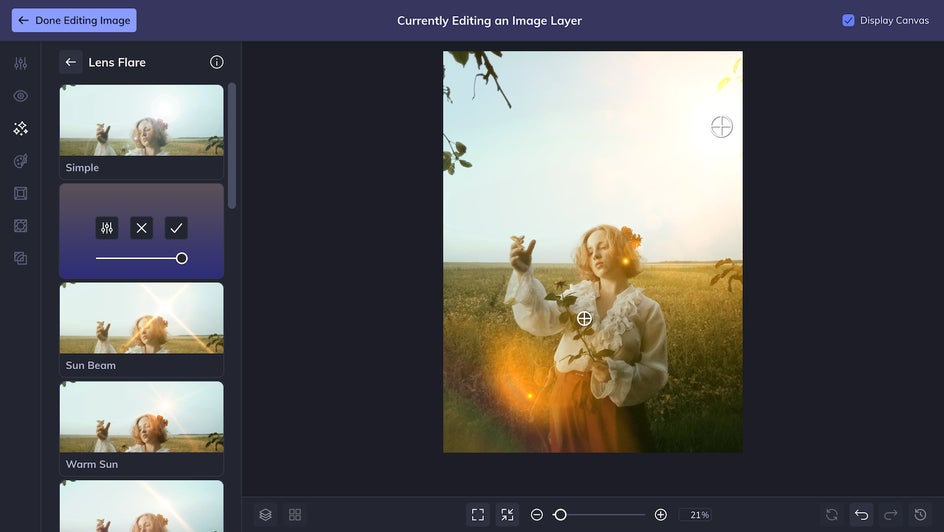Image resolution: width=944 pixels, height=532 pixels.
Task: Select the Simple lens flare thumbnail
Action: (x=141, y=120)
